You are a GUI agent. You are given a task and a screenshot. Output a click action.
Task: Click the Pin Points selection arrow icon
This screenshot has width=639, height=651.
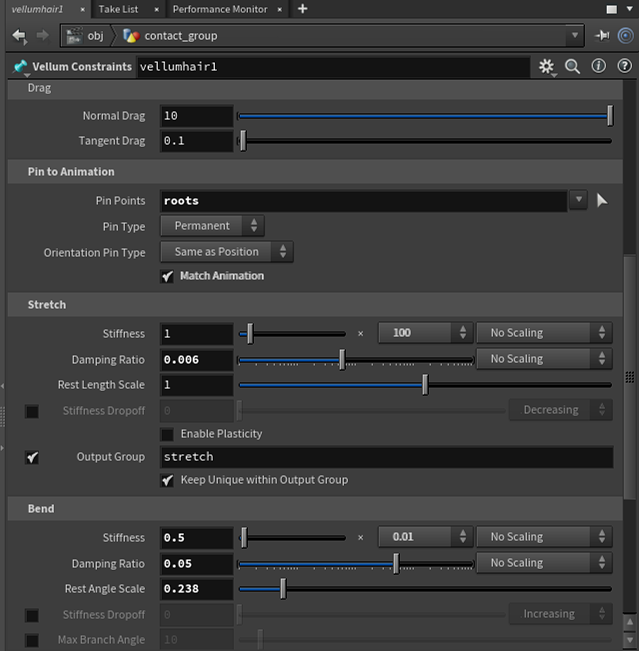[x=602, y=200]
